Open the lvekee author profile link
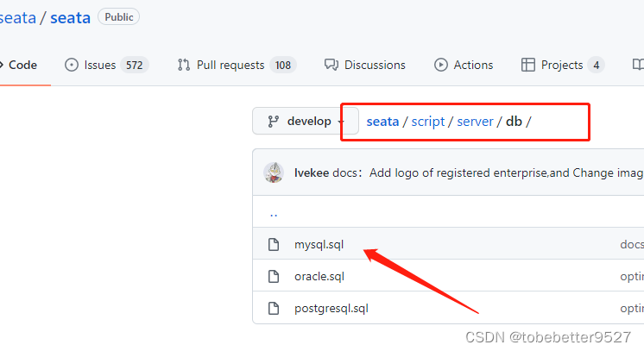Image resolution: width=644 pixels, height=351 pixels. pyautogui.click(x=312, y=172)
